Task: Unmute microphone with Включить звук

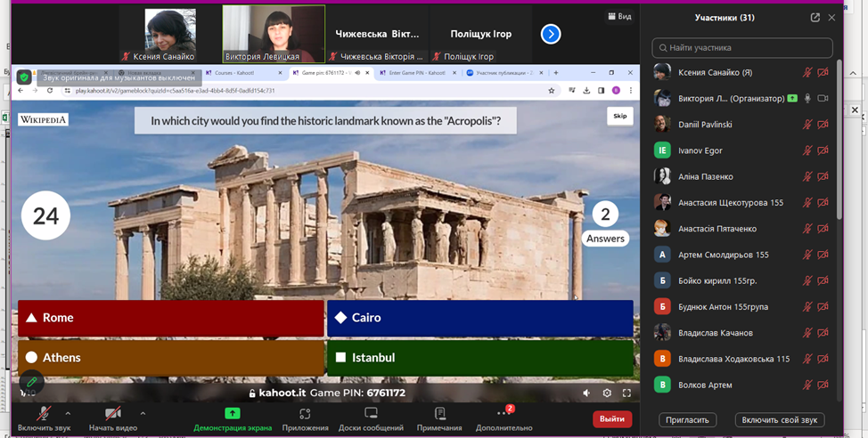Action: click(x=43, y=414)
